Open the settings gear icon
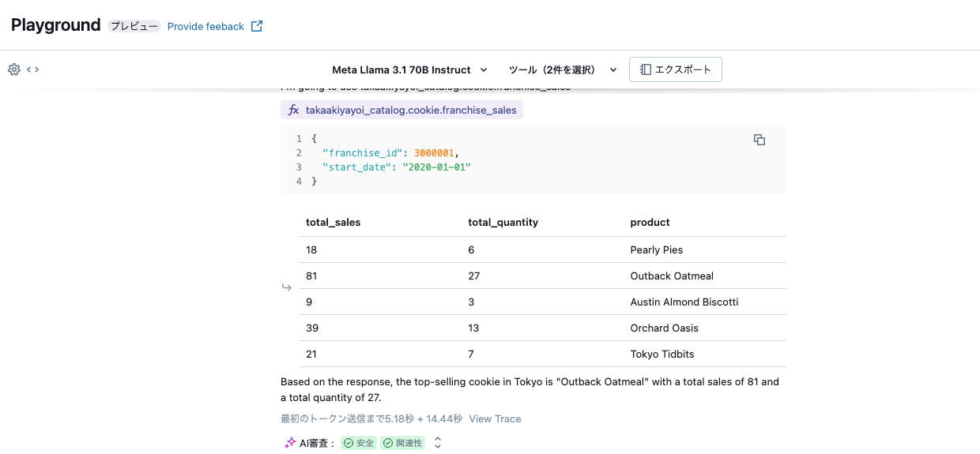 [13, 69]
